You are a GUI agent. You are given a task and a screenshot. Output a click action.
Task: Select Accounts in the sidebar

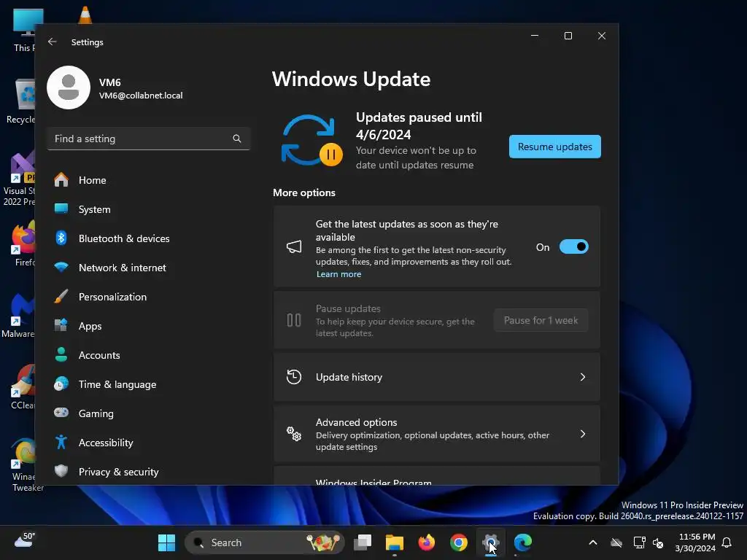[99, 355]
